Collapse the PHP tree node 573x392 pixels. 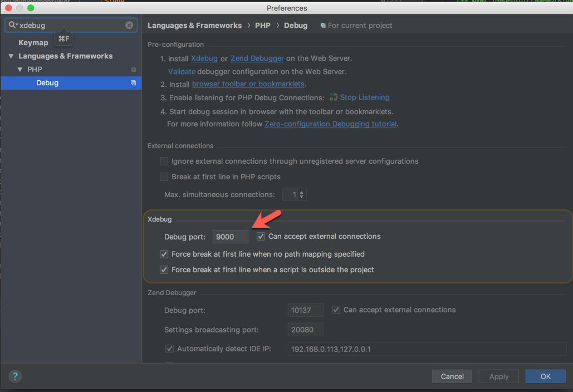point(20,70)
